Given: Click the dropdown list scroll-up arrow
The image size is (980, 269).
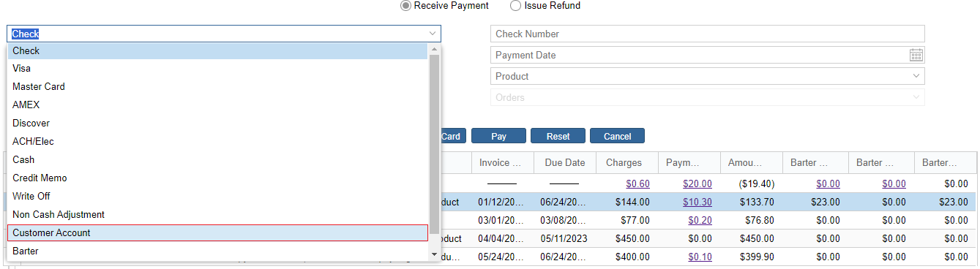Looking at the screenshot, I should click(434, 49).
